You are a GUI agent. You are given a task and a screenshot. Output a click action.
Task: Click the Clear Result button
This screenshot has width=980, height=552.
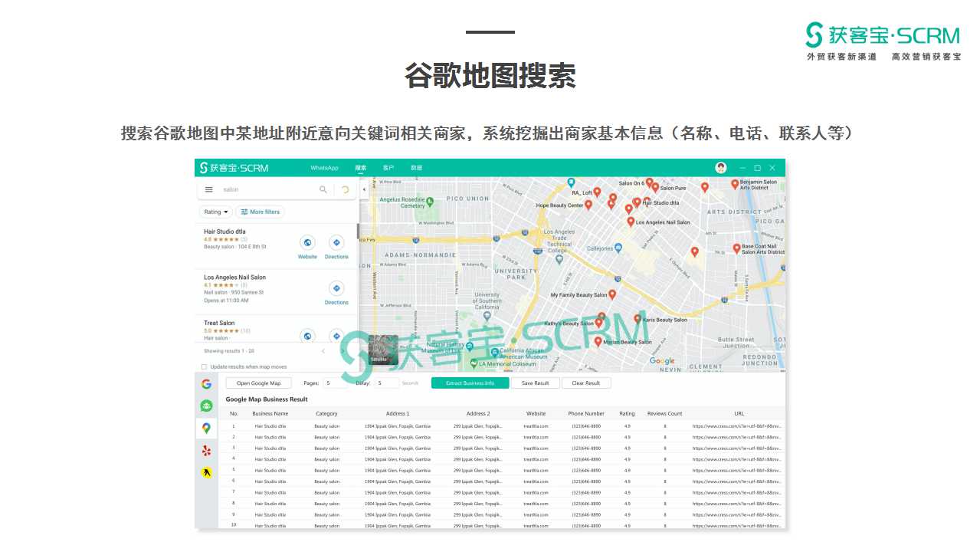coord(586,383)
